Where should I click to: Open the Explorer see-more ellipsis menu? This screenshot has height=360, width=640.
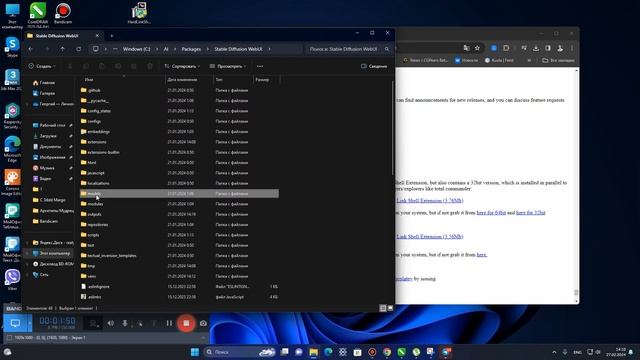point(260,66)
